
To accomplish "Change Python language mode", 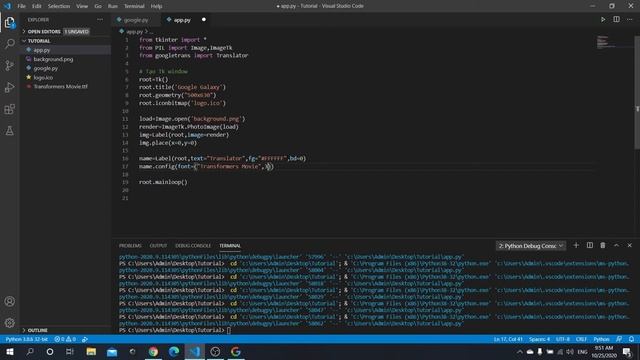I will 601,339.
